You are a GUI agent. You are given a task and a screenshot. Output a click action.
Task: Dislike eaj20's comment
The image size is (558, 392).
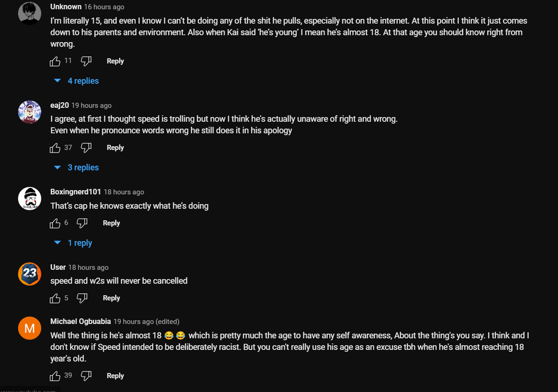coord(86,148)
